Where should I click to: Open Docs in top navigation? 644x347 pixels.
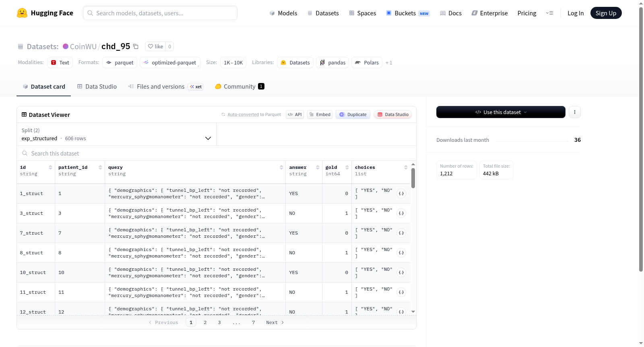450,13
